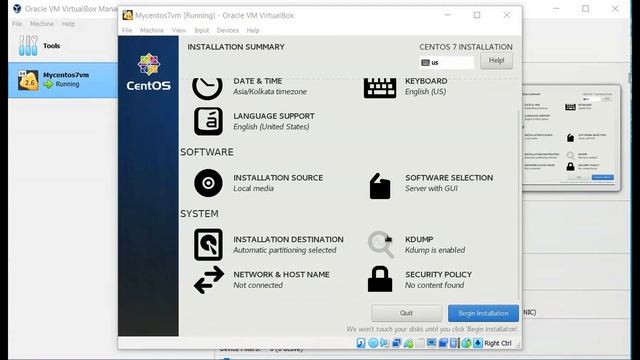Click display status bar icon
The image size is (640, 360).
pos(431,343)
